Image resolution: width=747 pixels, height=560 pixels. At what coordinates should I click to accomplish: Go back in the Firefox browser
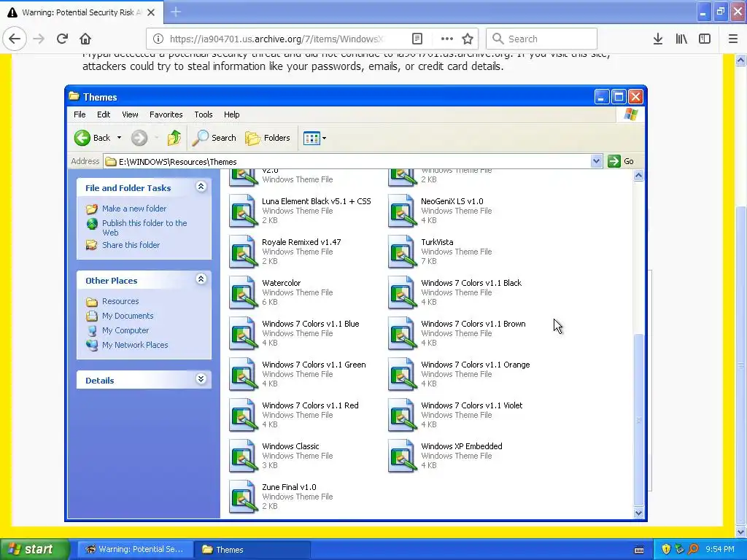coord(15,39)
